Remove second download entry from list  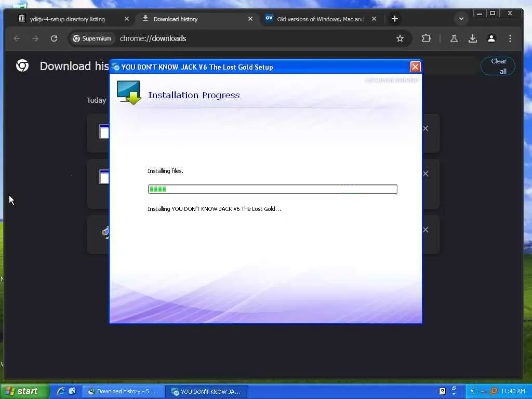426,174
